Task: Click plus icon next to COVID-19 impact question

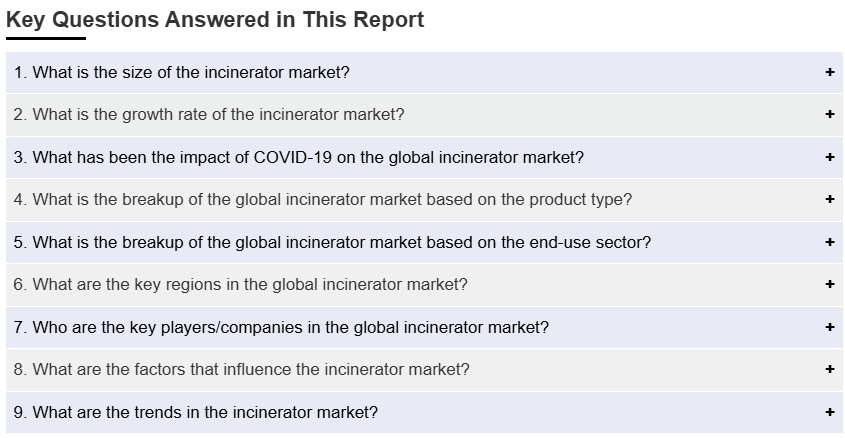Action: (x=829, y=157)
